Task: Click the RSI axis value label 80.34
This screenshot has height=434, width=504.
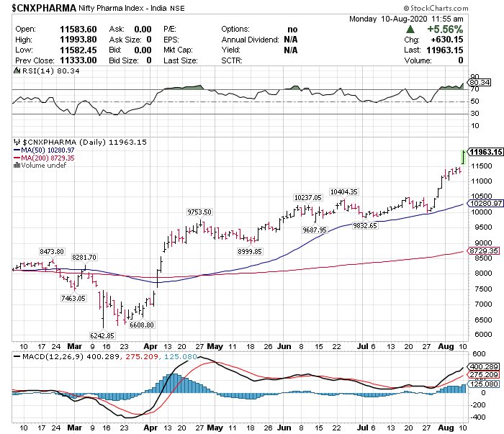Action: pos(480,83)
